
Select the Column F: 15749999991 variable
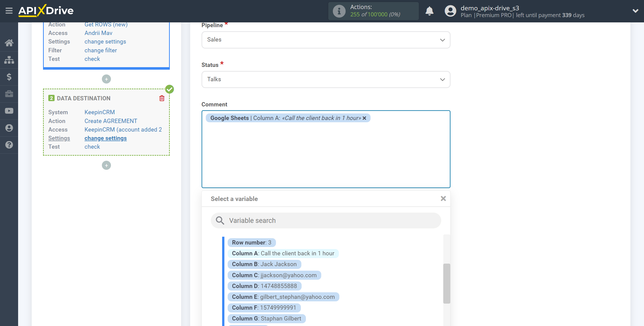[264, 308]
